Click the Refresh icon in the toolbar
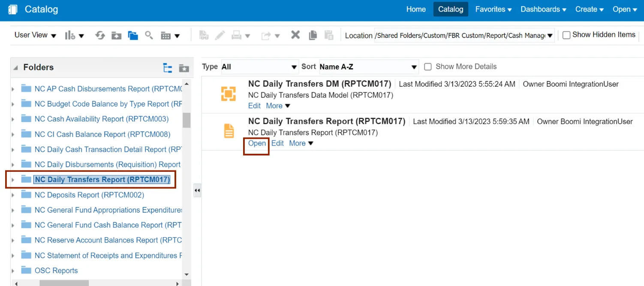The width and height of the screenshot is (644, 286). 100,35
